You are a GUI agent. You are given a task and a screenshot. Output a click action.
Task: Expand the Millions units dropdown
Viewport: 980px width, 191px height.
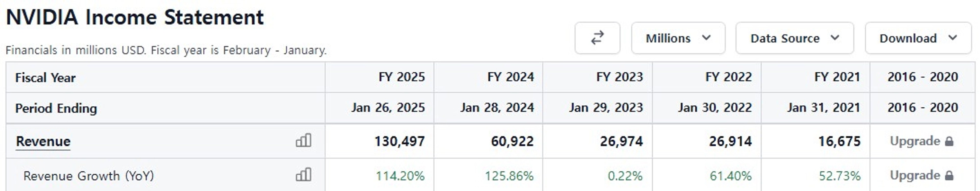pos(678,38)
